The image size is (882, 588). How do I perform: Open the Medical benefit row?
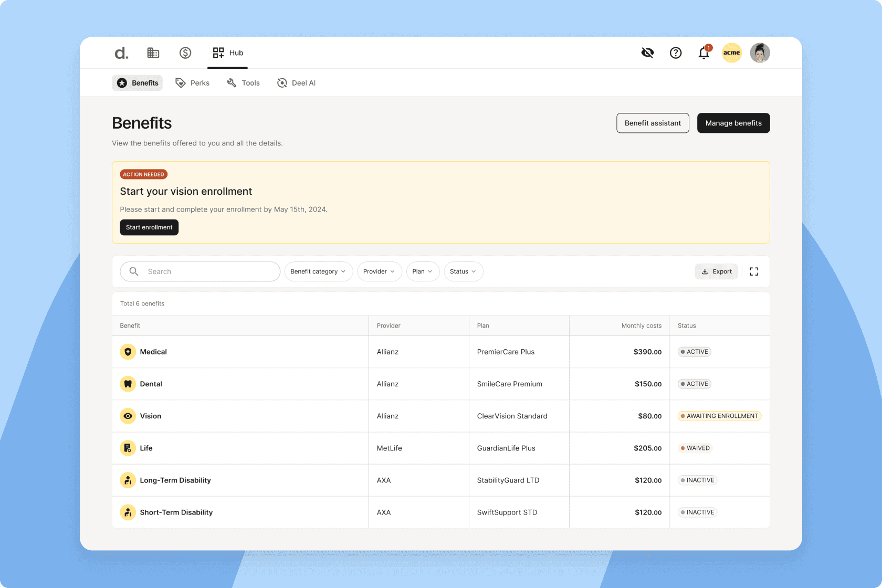click(441, 352)
